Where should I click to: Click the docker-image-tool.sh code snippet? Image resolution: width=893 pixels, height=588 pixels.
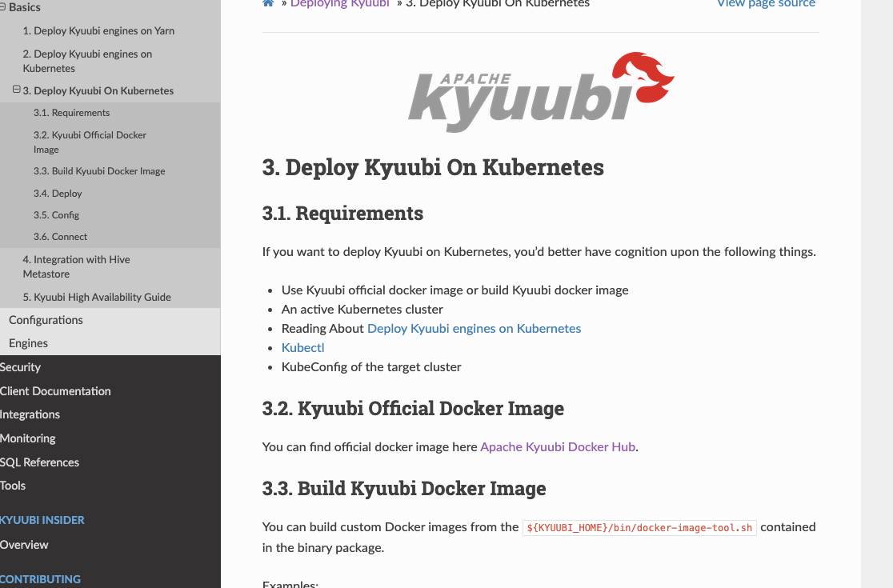click(x=639, y=528)
